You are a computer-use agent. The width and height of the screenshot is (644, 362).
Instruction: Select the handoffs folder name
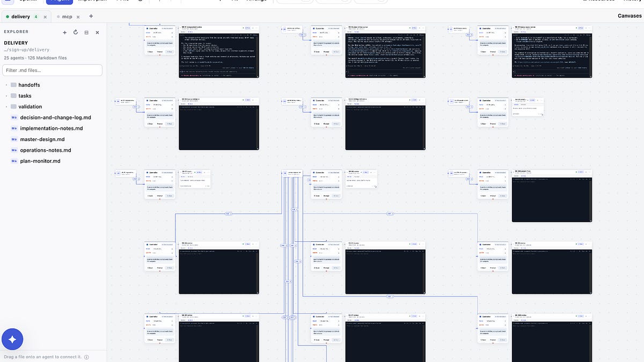[x=29, y=85]
